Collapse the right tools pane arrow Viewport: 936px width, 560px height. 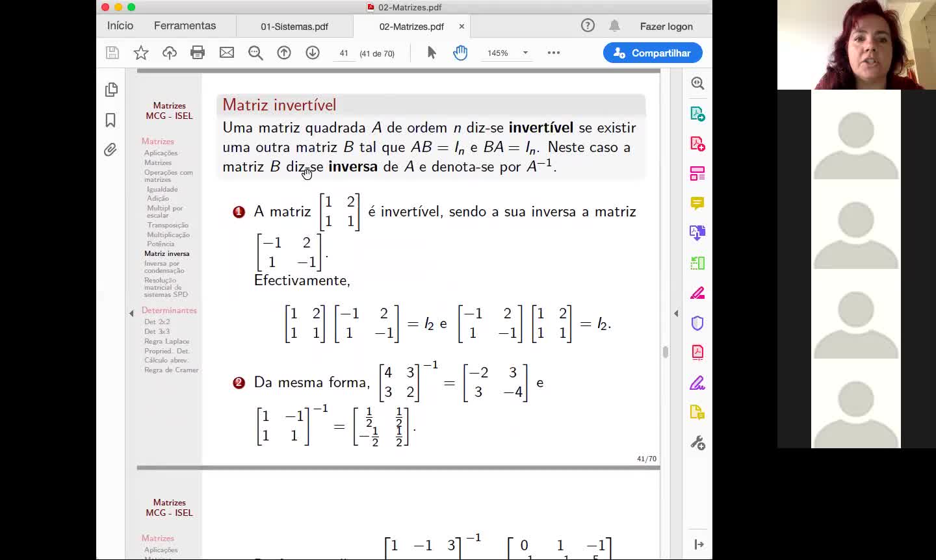click(x=676, y=313)
